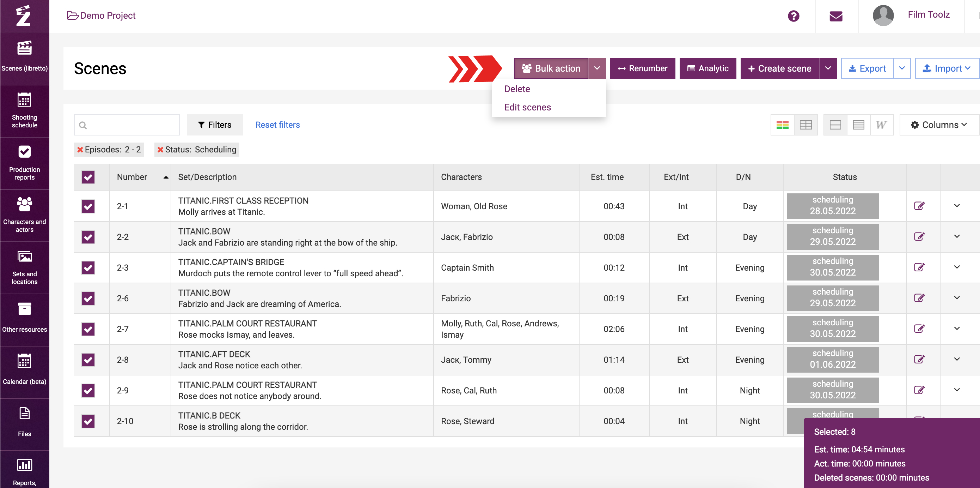Open the Import dropdown
This screenshot has height=488, width=980.
pyautogui.click(x=947, y=68)
